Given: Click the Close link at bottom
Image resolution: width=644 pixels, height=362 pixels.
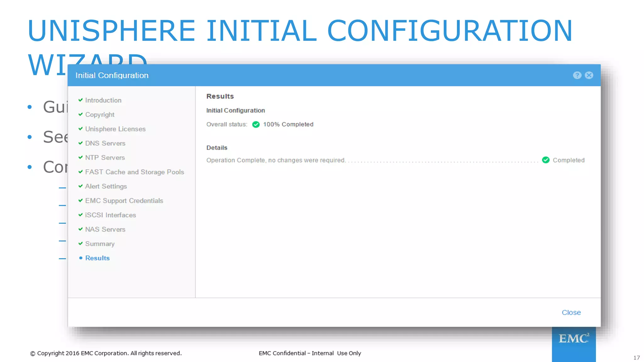Looking at the screenshot, I should pyautogui.click(x=571, y=312).
